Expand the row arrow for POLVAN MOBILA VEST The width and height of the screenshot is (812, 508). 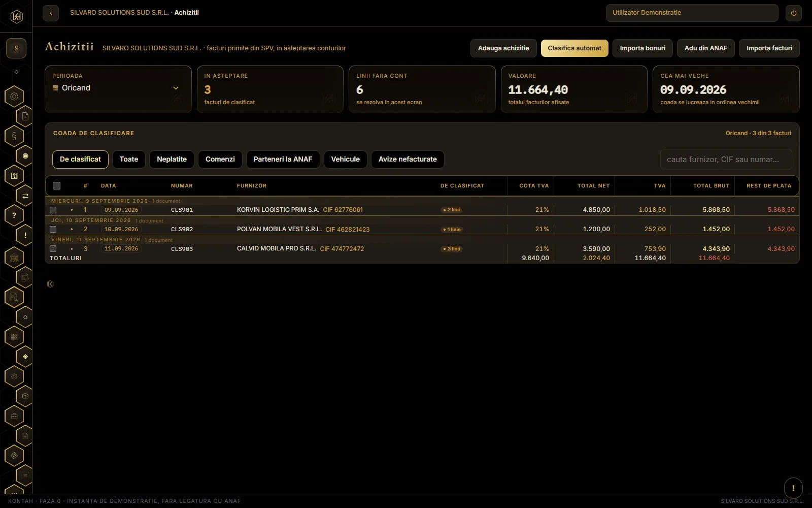72,229
